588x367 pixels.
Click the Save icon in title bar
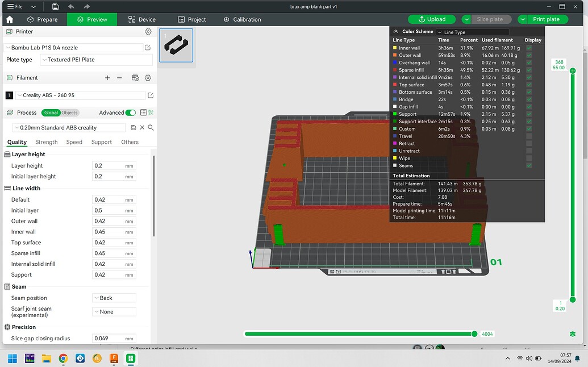[x=56, y=6]
